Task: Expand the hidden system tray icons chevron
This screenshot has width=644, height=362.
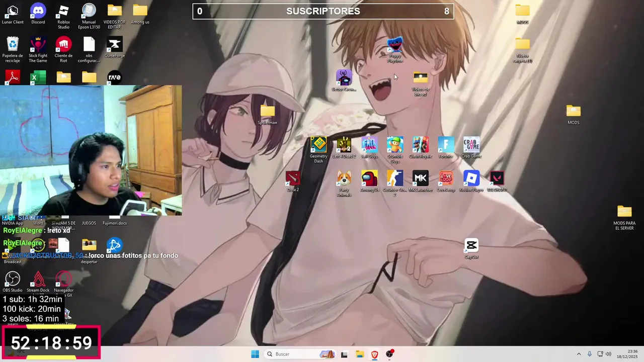Action: tap(579, 354)
